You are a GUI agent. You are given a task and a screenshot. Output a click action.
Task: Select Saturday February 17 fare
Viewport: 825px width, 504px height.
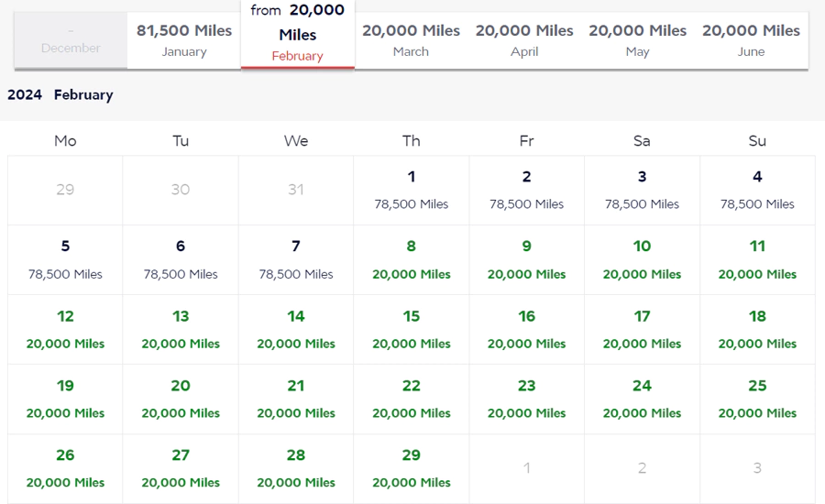[x=642, y=329]
